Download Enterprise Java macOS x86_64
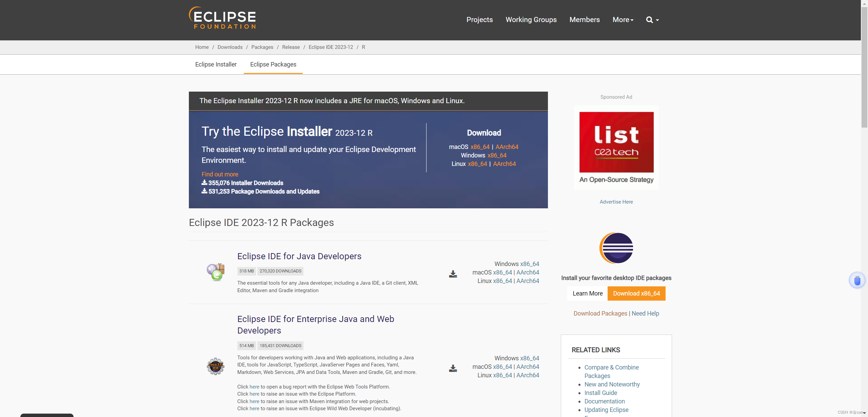Screen dimensions: 868x417 (x=502, y=367)
